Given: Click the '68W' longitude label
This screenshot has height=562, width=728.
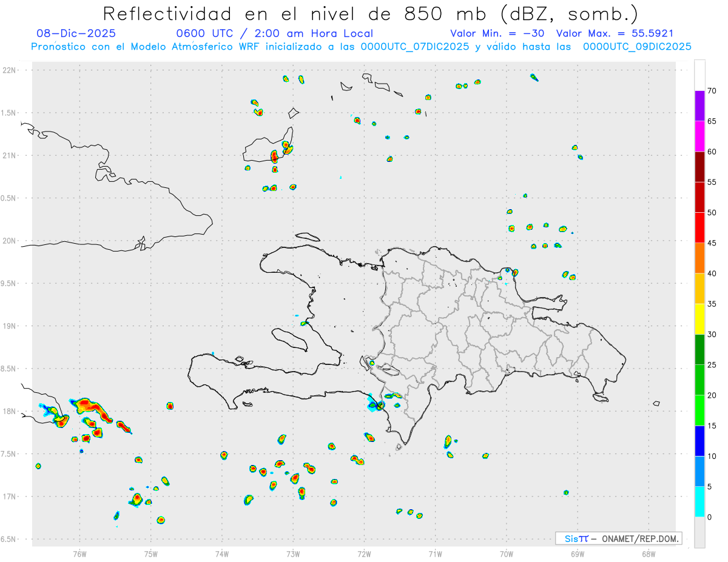Looking at the screenshot, I should pyautogui.click(x=648, y=554).
